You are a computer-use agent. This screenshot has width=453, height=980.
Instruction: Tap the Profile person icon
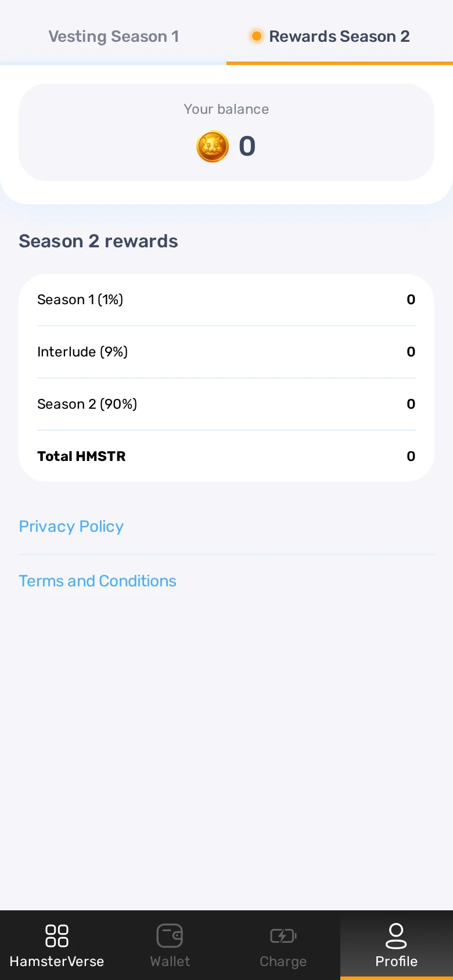(396, 936)
